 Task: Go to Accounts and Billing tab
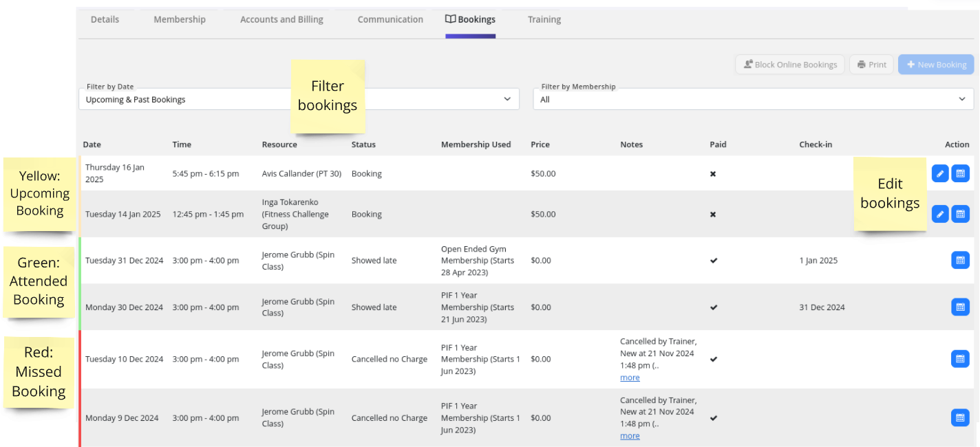pos(281,19)
